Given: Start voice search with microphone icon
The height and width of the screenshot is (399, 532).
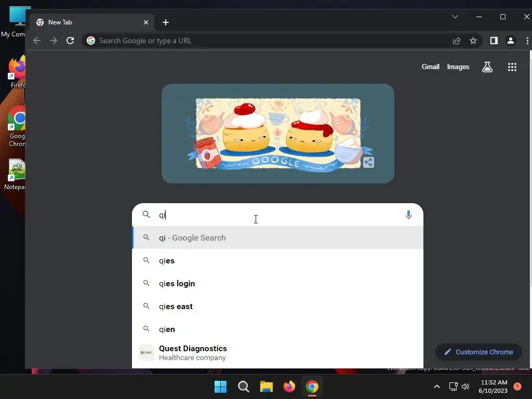Looking at the screenshot, I should [x=408, y=215].
